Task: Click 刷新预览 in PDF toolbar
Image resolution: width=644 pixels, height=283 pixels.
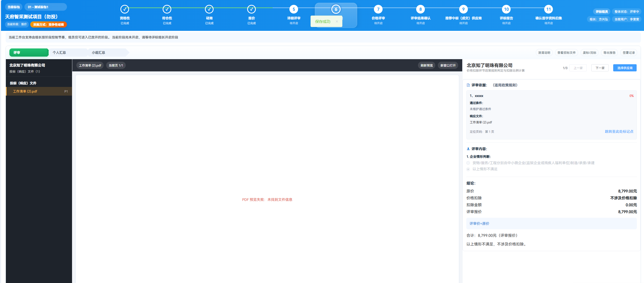Action: (x=426, y=66)
